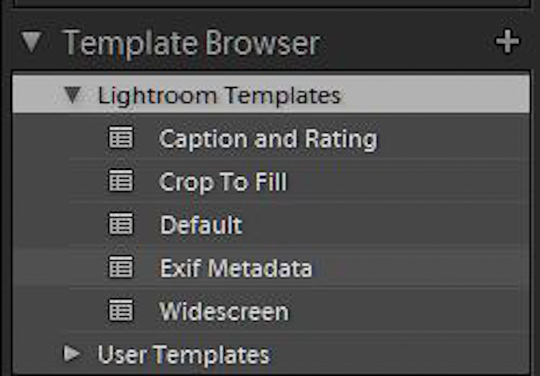
Task: Expand the User Templates folder triangle
Action: click(72, 354)
